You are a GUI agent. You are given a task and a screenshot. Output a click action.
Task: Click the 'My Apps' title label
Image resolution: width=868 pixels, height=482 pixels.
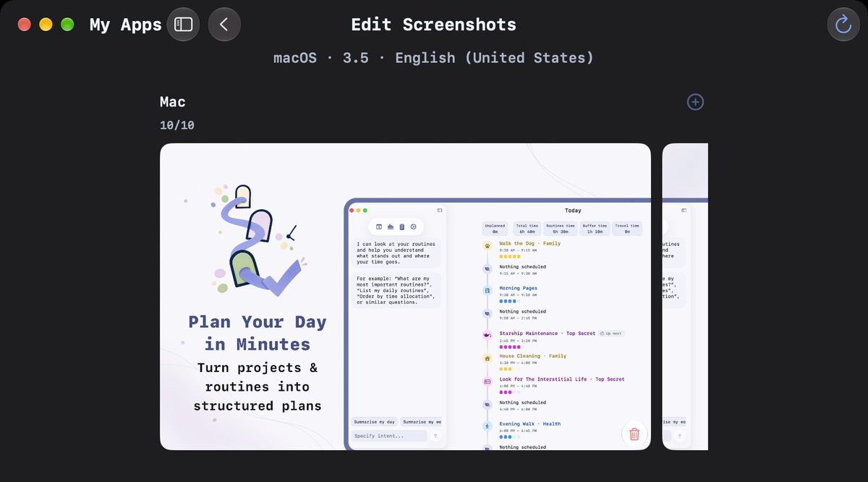click(x=125, y=25)
